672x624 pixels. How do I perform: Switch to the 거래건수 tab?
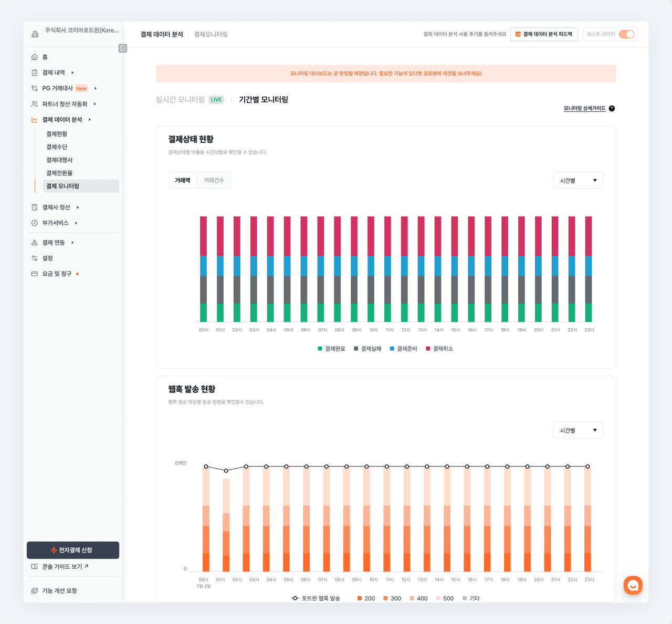pyautogui.click(x=214, y=181)
